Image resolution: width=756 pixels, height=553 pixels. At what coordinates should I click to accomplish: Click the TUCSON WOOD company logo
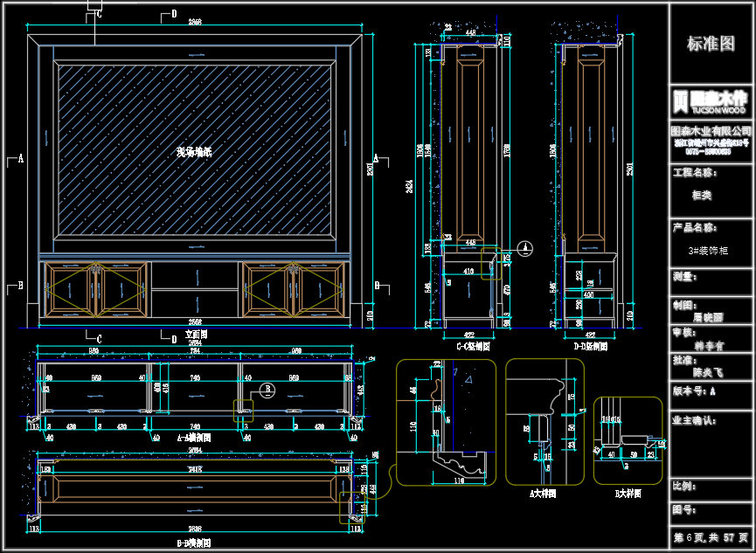point(710,102)
